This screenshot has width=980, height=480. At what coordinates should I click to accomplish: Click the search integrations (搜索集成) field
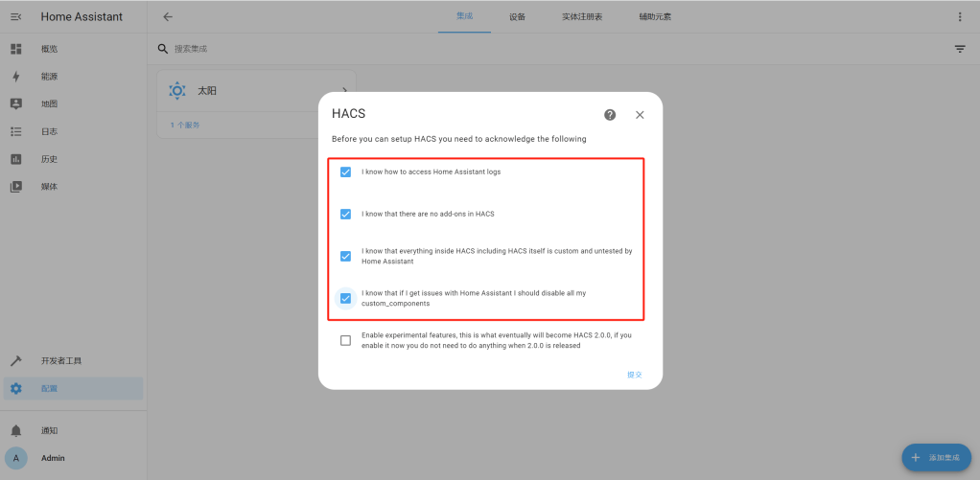(x=384, y=49)
